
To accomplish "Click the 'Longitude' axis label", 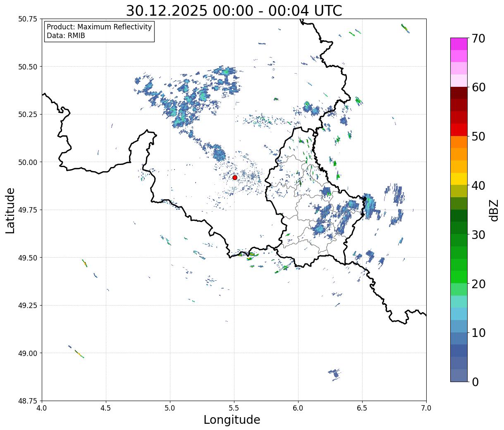I will tap(232, 420).
